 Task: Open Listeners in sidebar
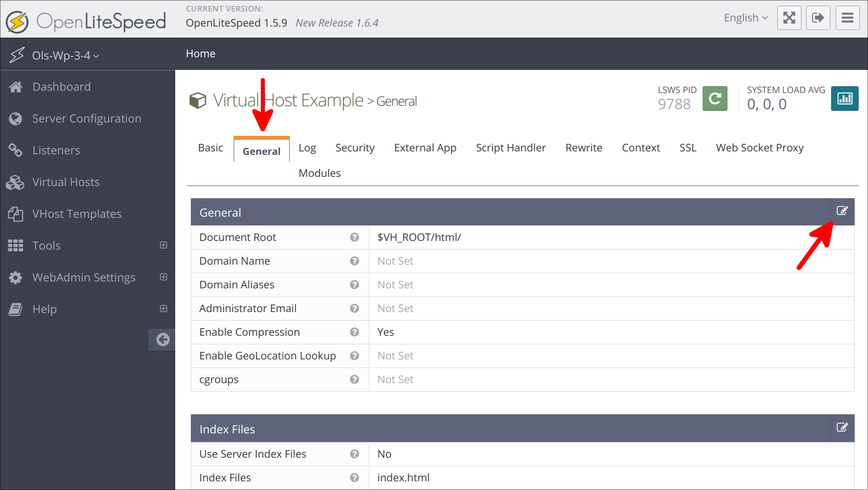(56, 150)
